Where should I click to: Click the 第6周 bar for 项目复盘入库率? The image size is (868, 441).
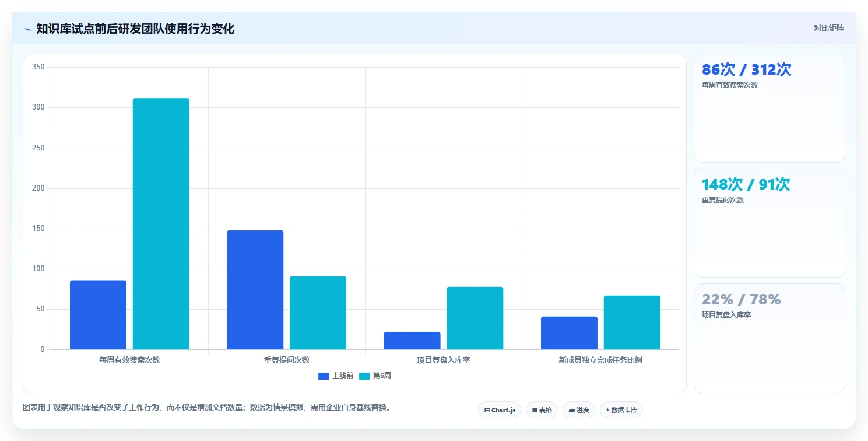click(x=475, y=318)
